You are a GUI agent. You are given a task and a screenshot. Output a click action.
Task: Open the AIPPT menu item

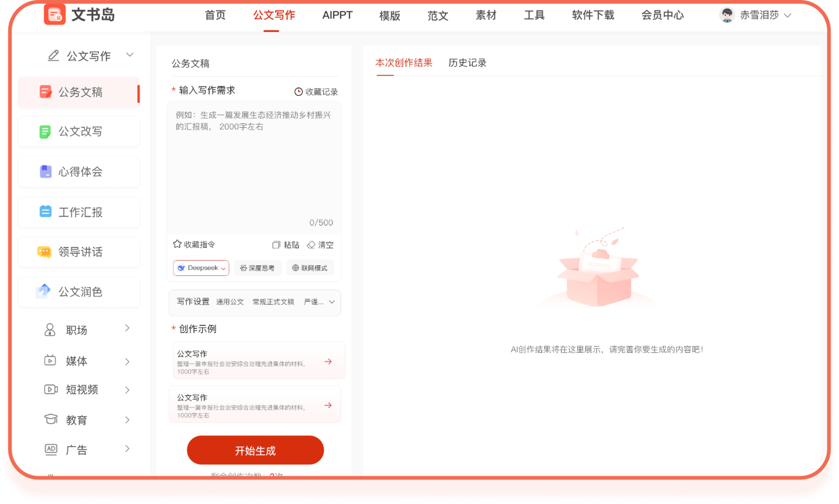(337, 15)
